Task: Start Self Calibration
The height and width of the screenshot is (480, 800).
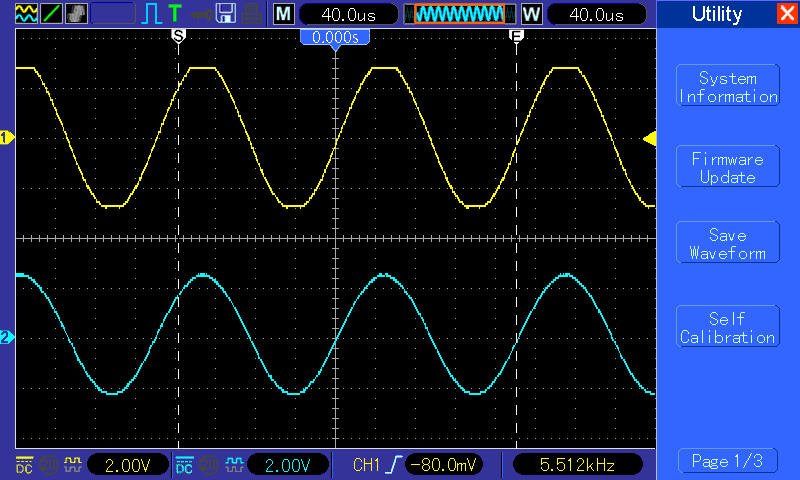Action: [728, 326]
